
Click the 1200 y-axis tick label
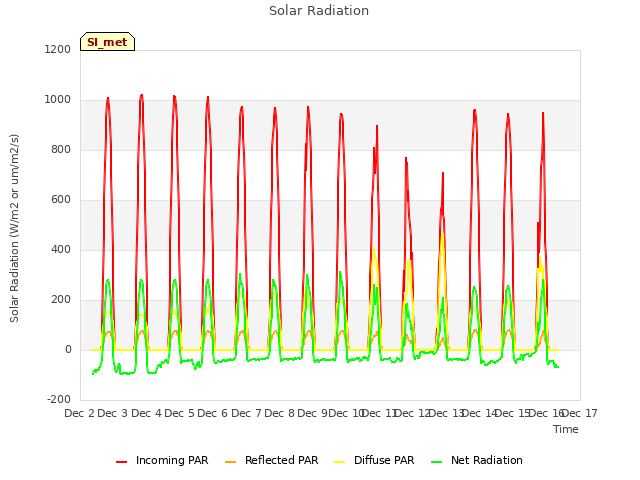click(x=58, y=49)
